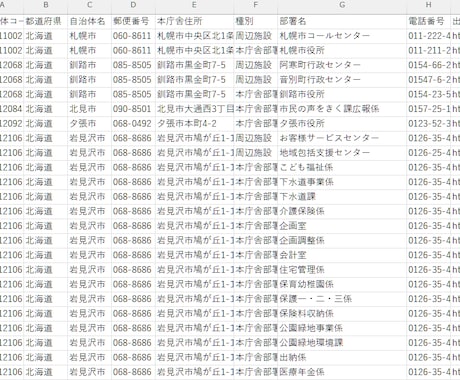Select column G header

[342, 5]
